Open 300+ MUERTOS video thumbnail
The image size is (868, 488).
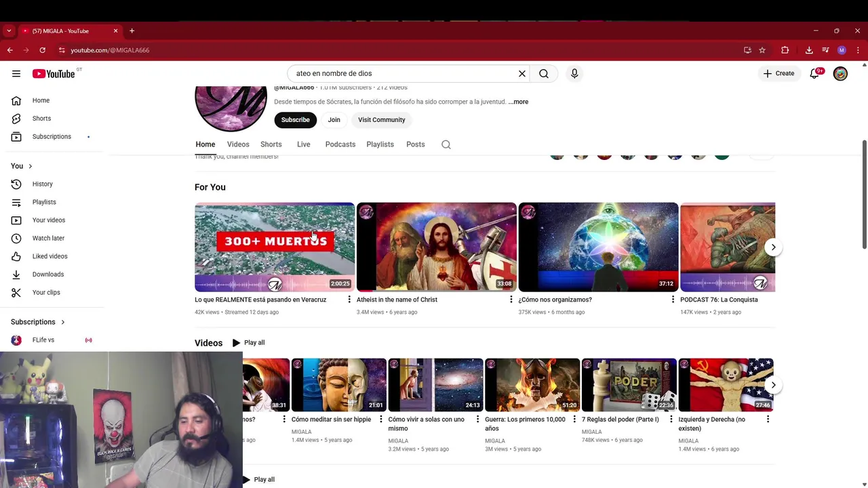(x=275, y=247)
